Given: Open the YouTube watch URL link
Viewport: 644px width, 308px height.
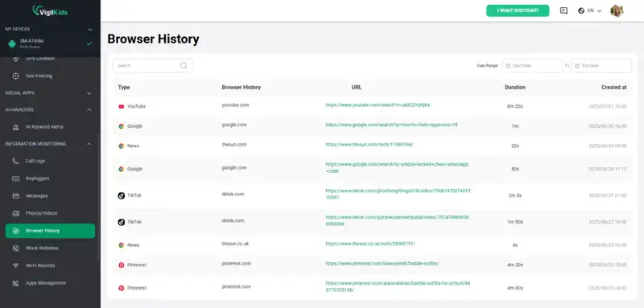Looking at the screenshot, I should 378,105.
